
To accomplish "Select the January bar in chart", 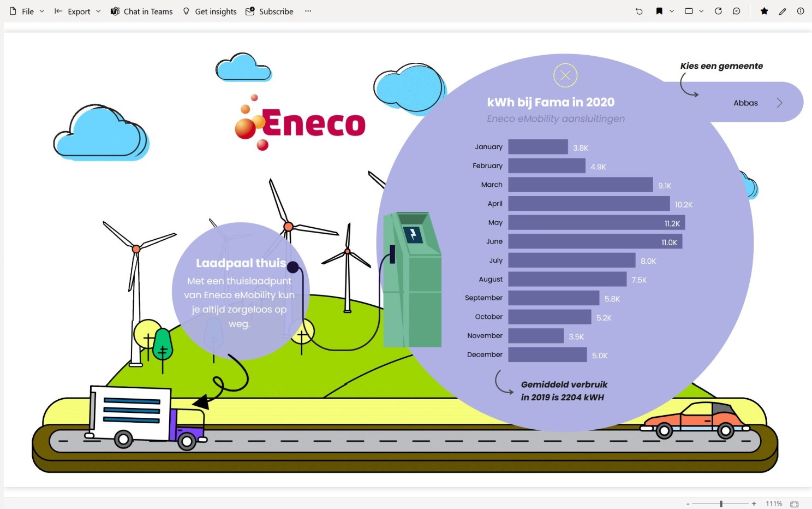I will pos(538,147).
